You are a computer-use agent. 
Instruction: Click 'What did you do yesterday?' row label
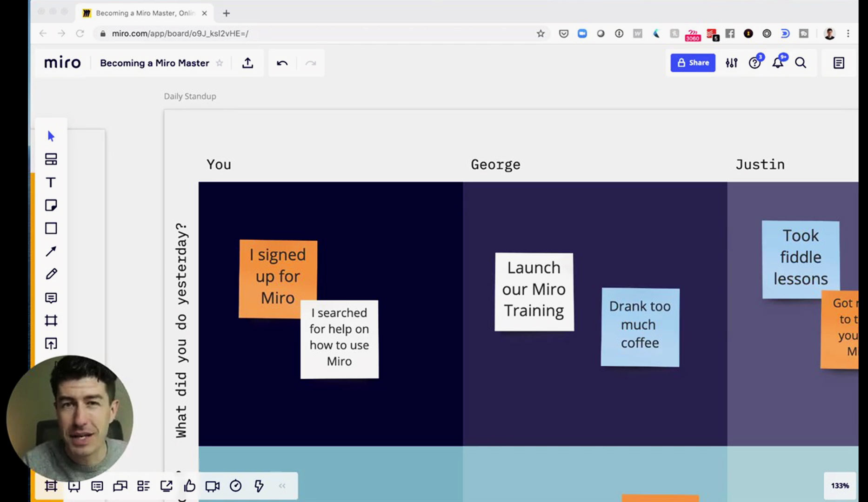tap(181, 330)
